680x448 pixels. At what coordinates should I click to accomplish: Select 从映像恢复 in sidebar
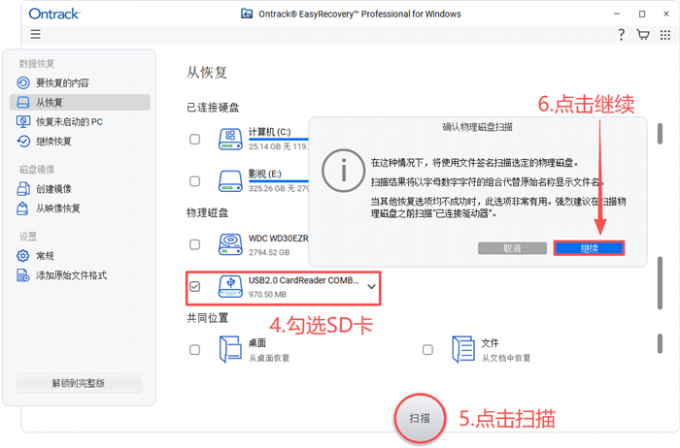click(80, 208)
